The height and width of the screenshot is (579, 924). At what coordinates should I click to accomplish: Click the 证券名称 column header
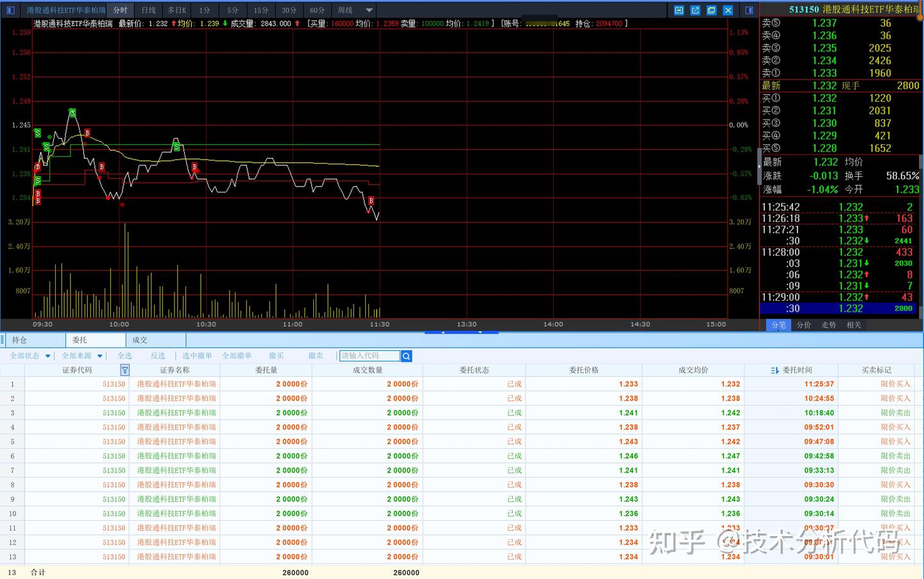pyautogui.click(x=175, y=370)
